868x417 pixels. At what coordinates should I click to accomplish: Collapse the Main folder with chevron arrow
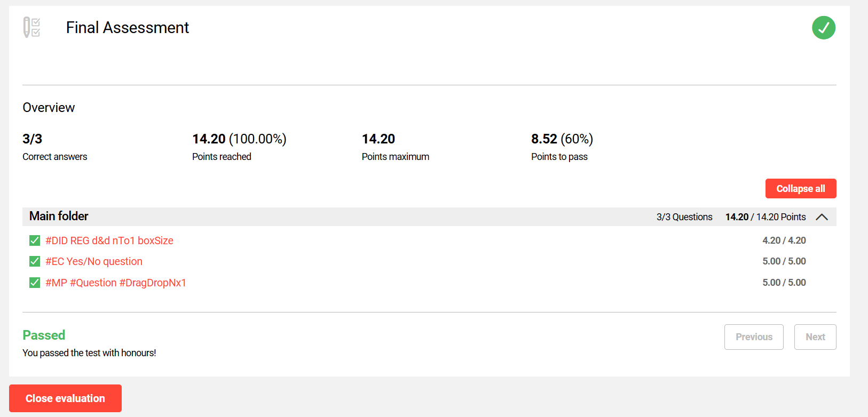(x=822, y=217)
